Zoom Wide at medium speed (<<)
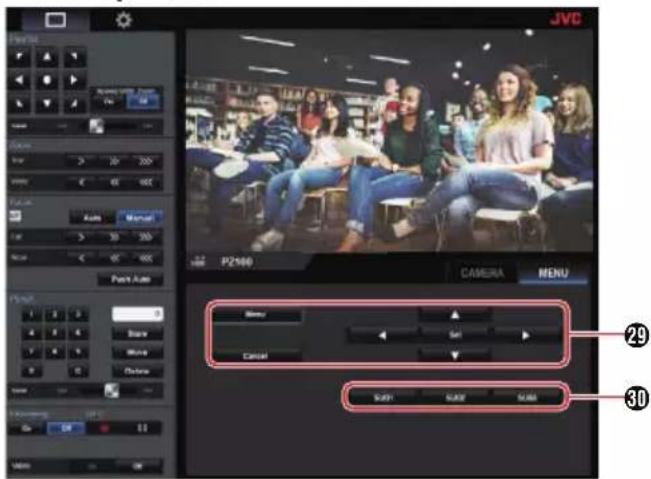Viewport: 651px width, 479px height. point(114,182)
